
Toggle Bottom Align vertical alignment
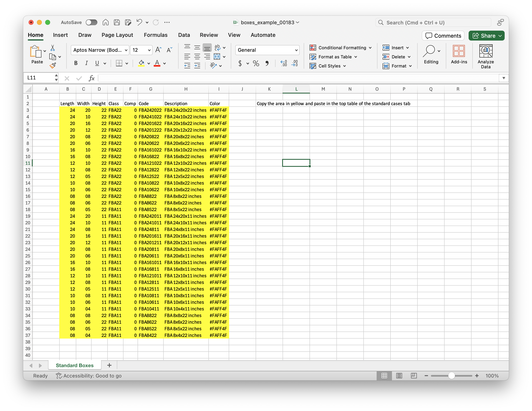click(x=207, y=47)
